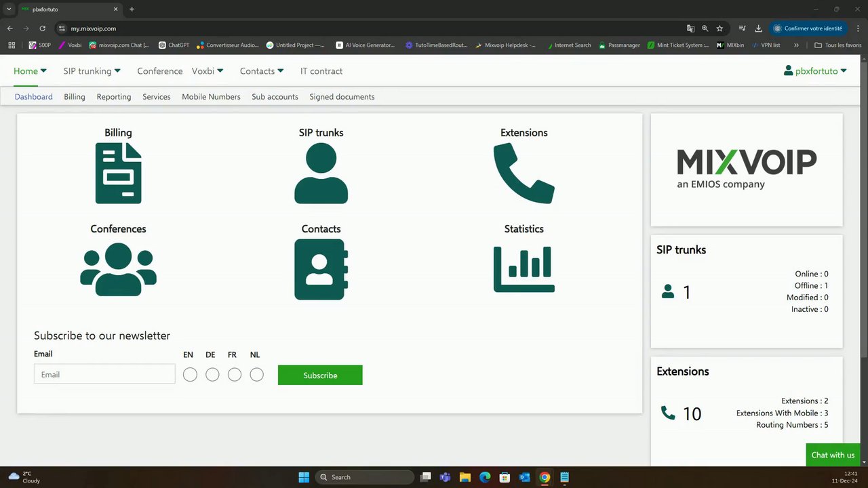
Task: Select the NL newsletter language radio
Action: tap(256, 375)
